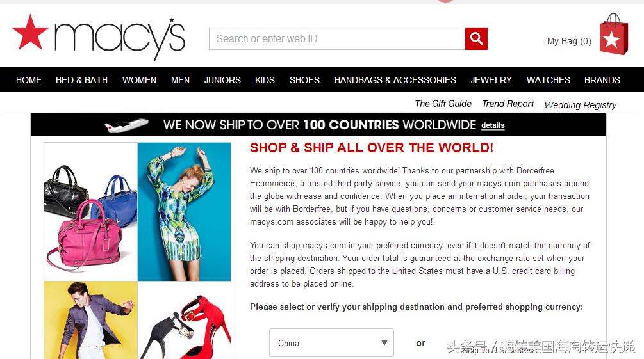Click the red search magnifier button
The image size is (644, 359).
[476, 38]
